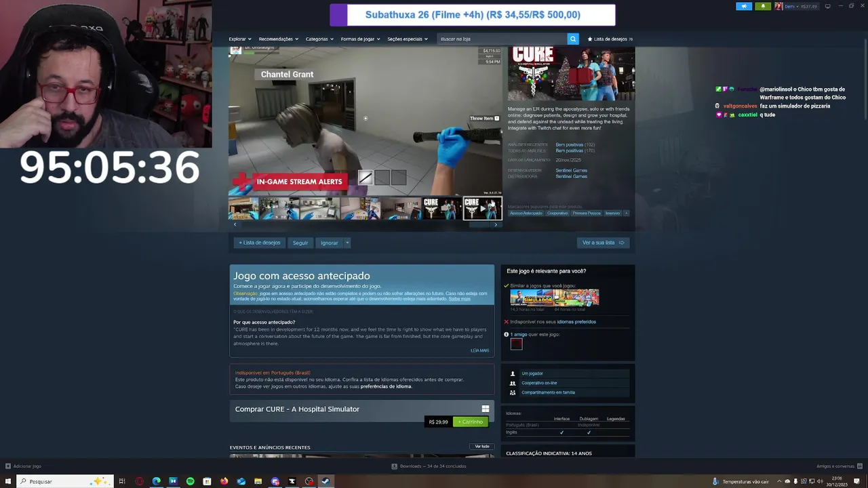Open the Recomendações store menu
Screen dimensions: 868x488
(278, 39)
